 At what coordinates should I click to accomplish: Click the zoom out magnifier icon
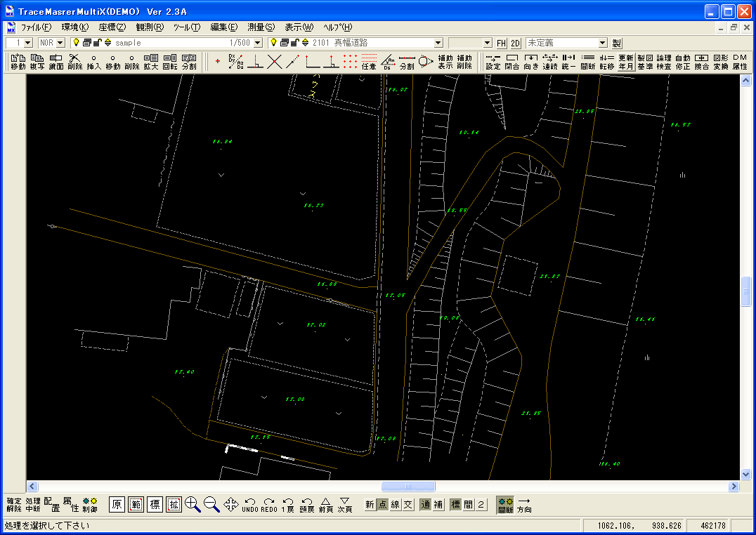point(211,504)
